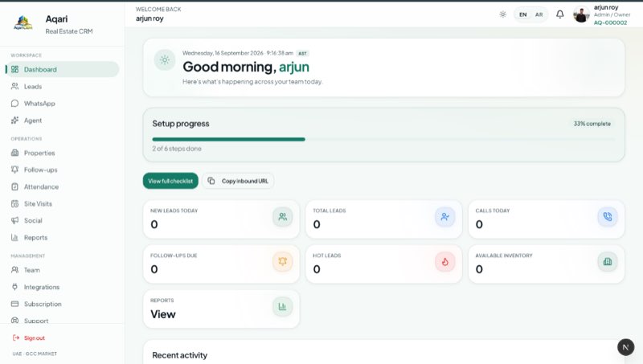
Task: Go to the Leads page
Action: point(63,87)
